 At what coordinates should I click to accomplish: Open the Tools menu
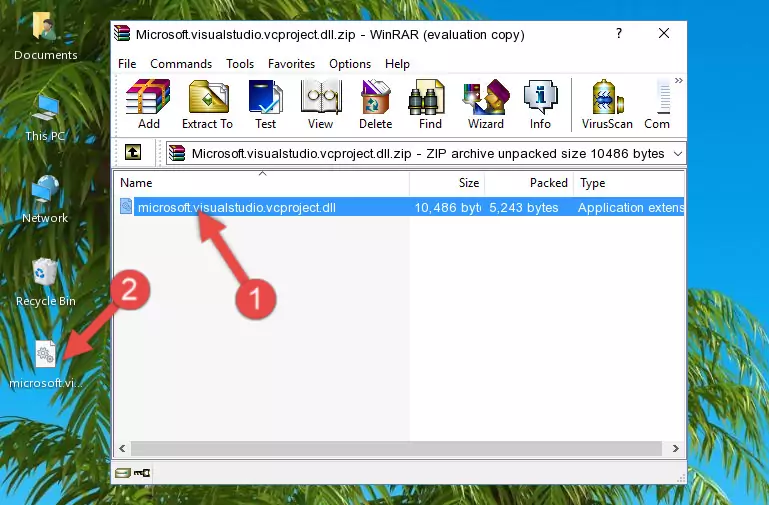[x=240, y=64]
